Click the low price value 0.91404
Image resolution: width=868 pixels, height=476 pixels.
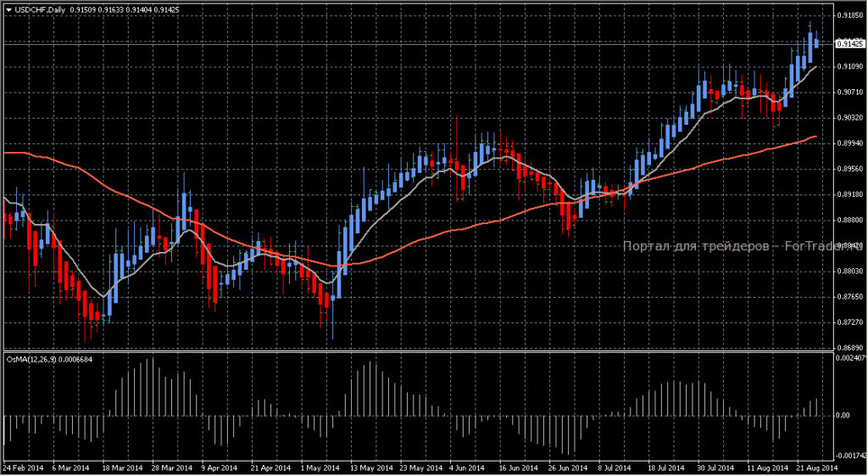click(x=140, y=10)
